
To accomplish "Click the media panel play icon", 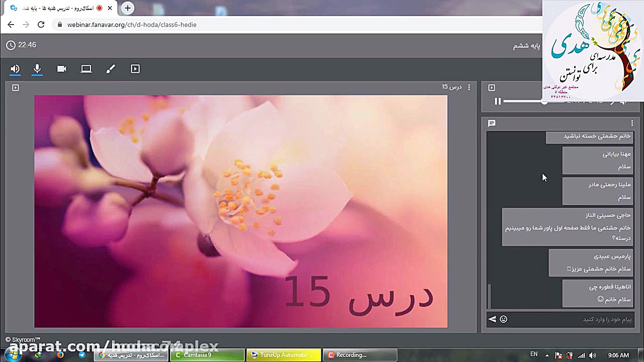I will 492,87.
